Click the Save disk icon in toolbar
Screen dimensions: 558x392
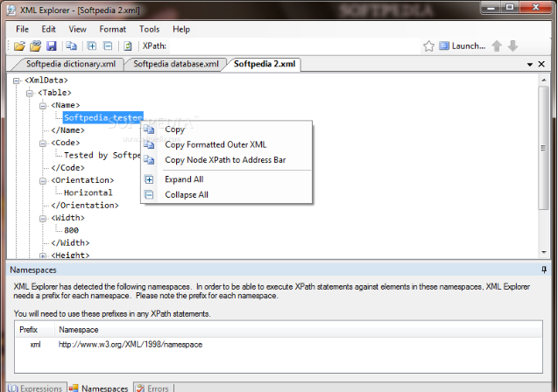pyautogui.click(x=51, y=45)
